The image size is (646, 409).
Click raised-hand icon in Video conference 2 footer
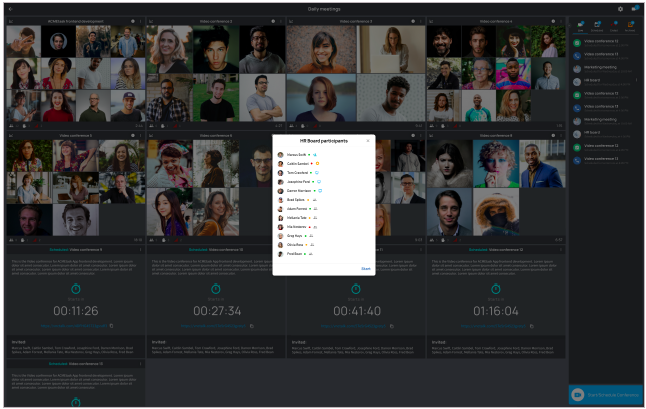point(164,126)
